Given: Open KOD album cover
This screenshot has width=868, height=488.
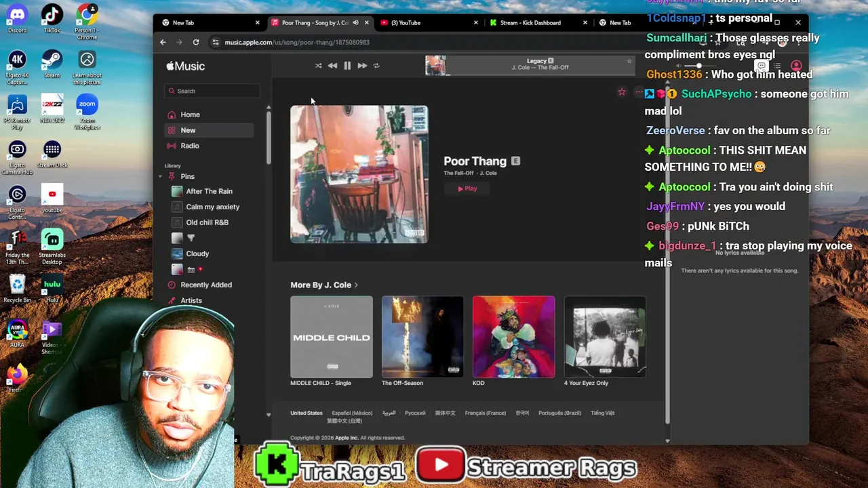Looking at the screenshot, I should click(x=513, y=337).
